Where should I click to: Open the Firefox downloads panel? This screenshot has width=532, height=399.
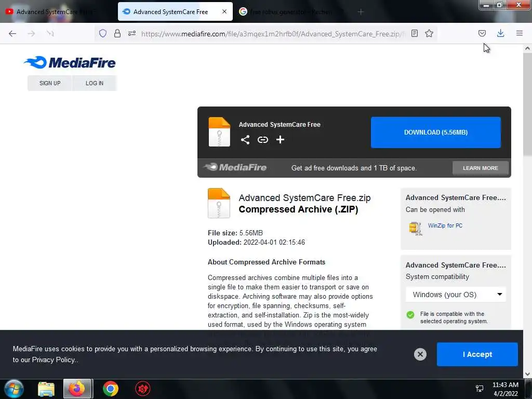tap(500, 33)
